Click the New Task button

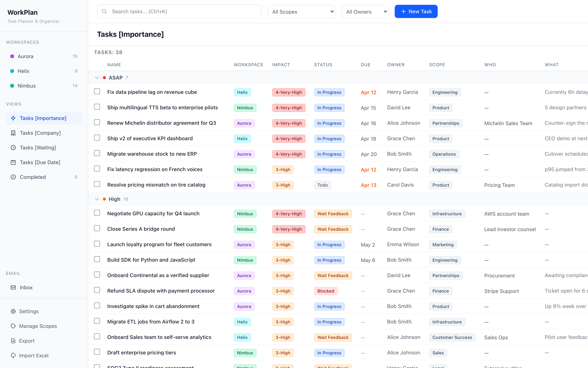tap(416, 11)
